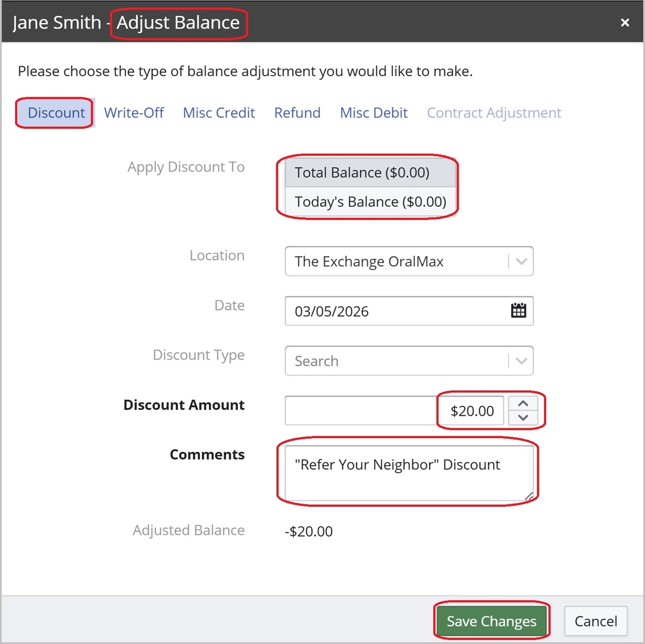Expand the Discount Type dropdown arrow

[x=521, y=361]
